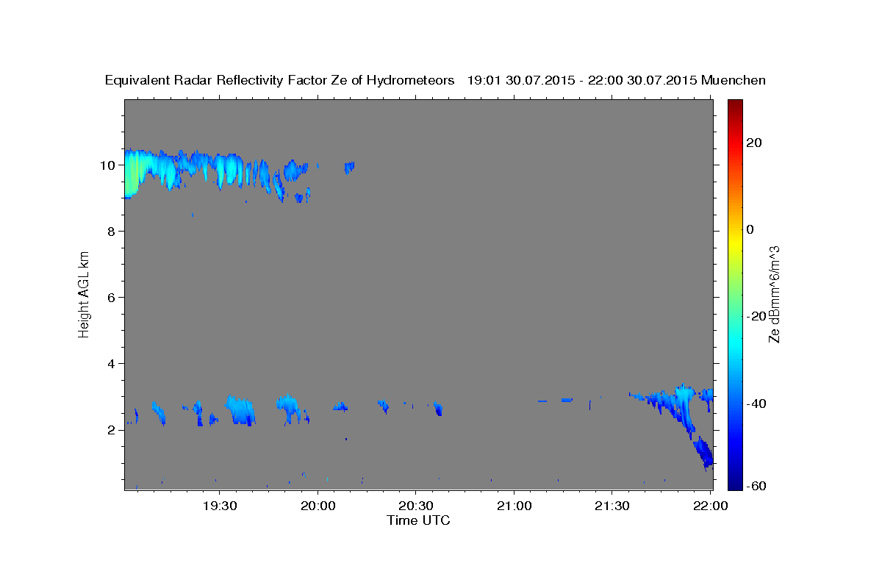The height and width of the screenshot is (588, 882).
Task: Click the 21:30 time tick label
Action: pos(612,506)
